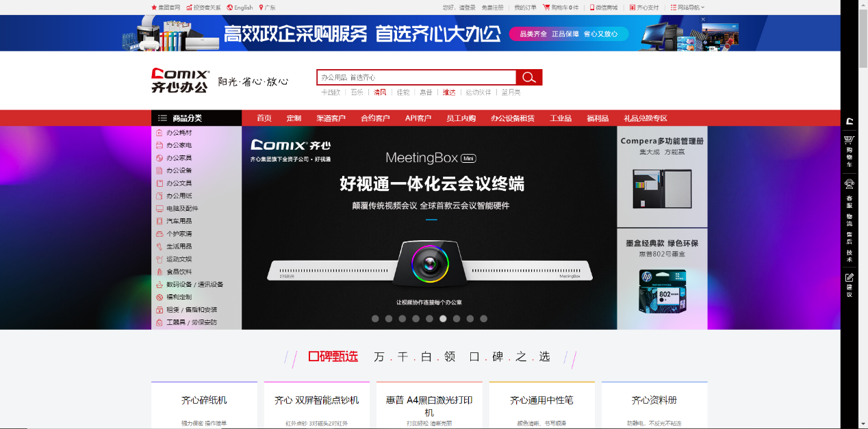Click the 商品分类 list icon

point(162,118)
